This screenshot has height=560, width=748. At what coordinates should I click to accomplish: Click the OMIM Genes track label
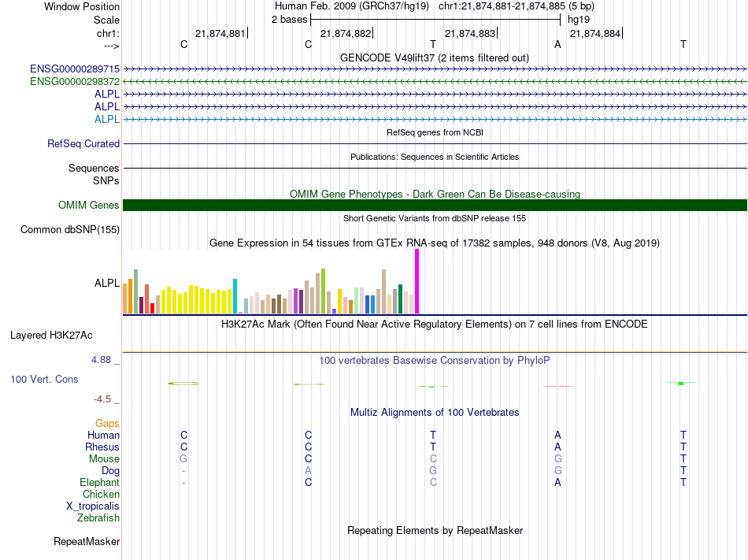pyautogui.click(x=89, y=205)
